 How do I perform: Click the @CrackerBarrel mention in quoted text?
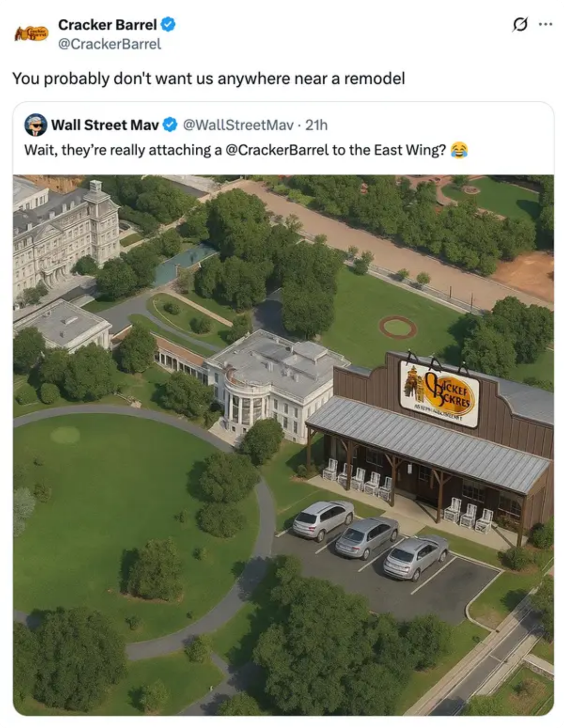coord(277,150)
